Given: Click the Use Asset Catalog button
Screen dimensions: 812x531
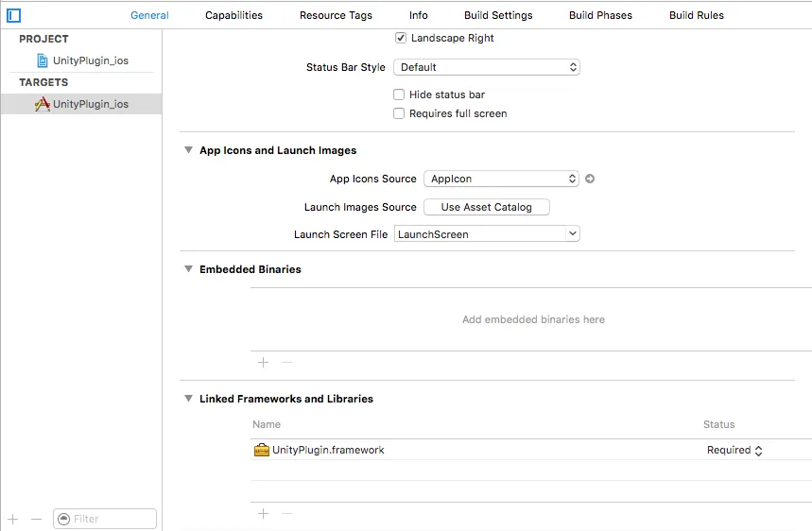Looking at the screenshot, I should pos(486,207).
